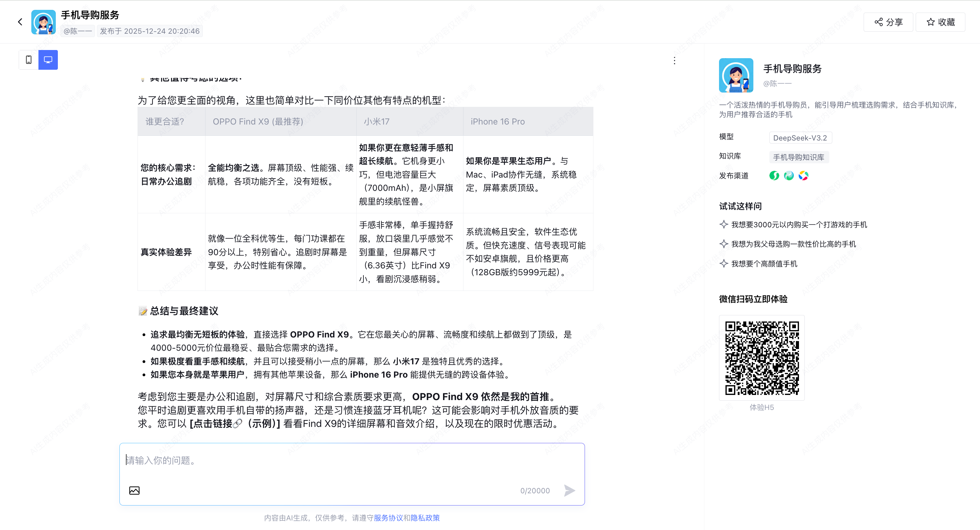This screenshot has width=980, height=530.
Task: Click the second teal publish channel icon
Action: tap(789, 176)
